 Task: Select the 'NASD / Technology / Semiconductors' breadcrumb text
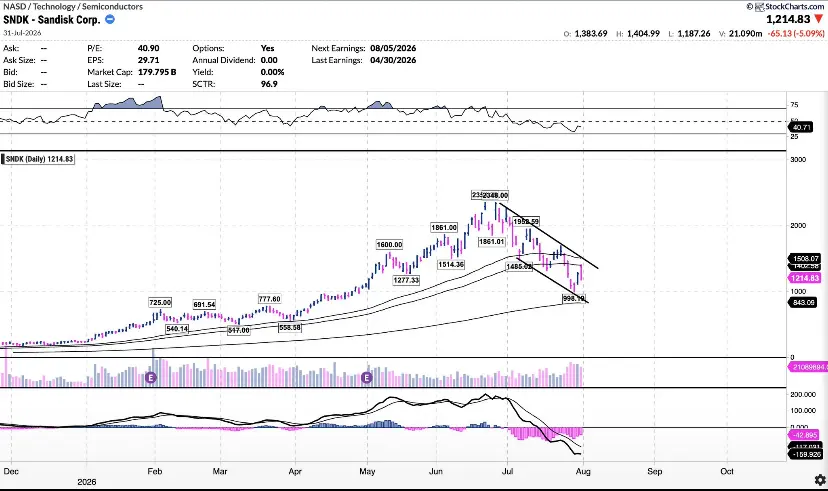click(x=73, y=6)
